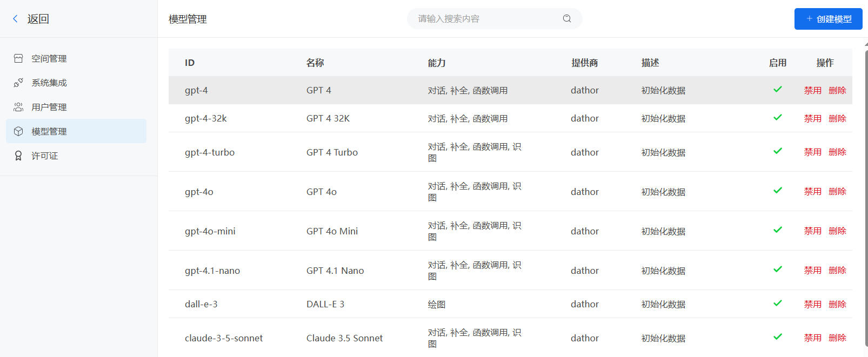
Task: Disable the gpt-4o model
Action: tap(812, 191)
